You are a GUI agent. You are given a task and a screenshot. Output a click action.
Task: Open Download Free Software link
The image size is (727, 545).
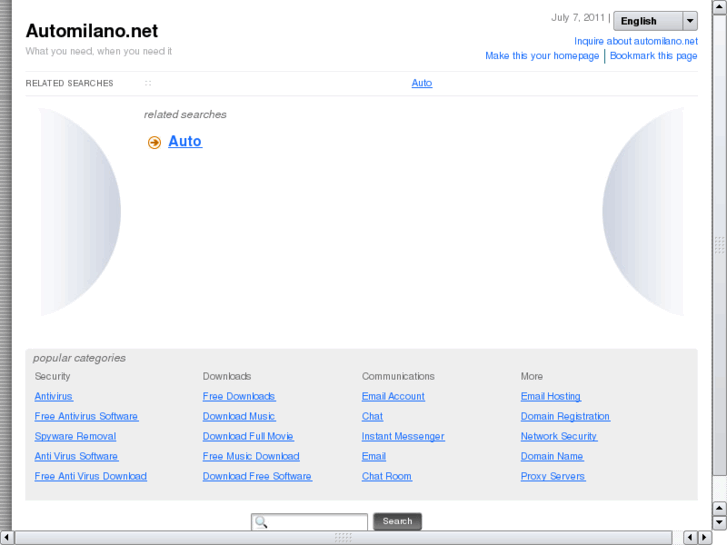257,476
